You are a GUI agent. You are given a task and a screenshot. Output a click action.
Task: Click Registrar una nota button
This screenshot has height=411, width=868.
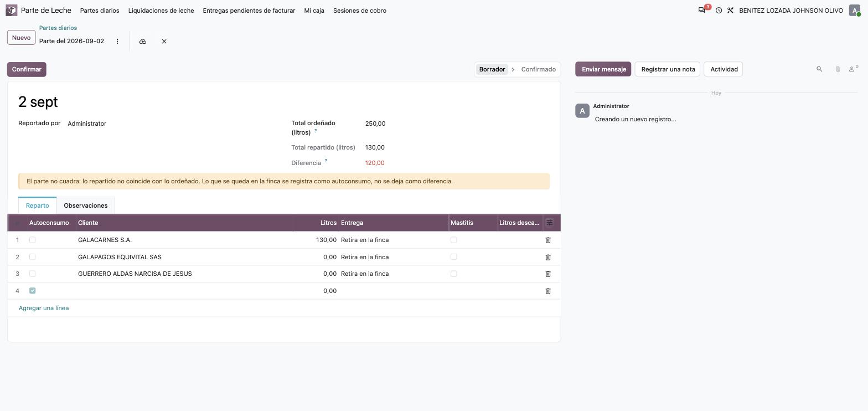click(668, 69)
